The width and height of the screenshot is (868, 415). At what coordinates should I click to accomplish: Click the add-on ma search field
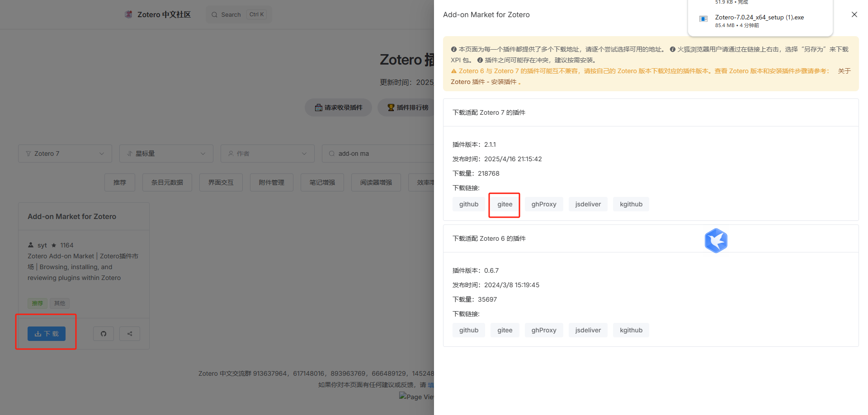click(378, 154)
